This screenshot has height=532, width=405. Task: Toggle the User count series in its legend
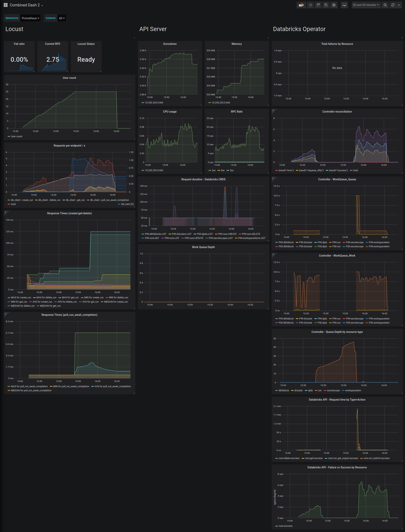[17, 136]
